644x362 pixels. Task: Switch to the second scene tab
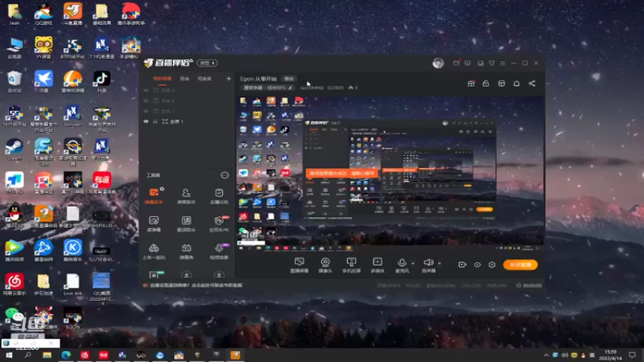pyautogui.click(x=184, y=78)
